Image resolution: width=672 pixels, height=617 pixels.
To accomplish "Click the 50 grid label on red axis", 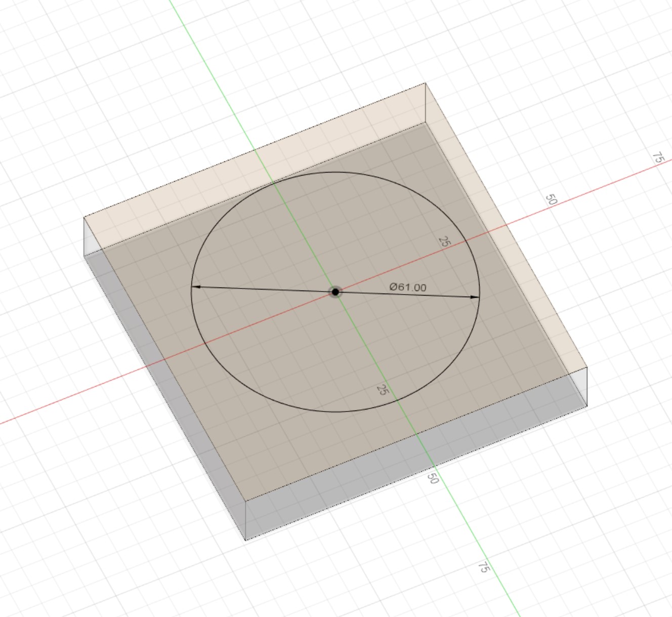I will 552,199.
